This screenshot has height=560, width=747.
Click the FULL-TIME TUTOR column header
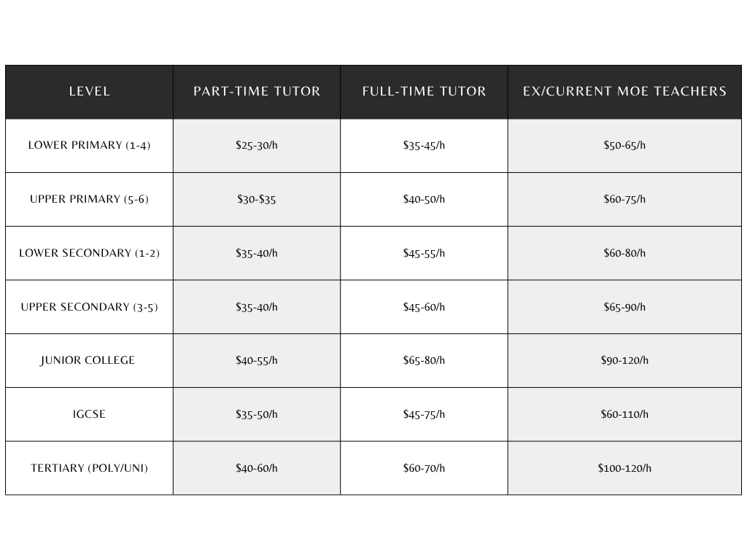point(424,92)
